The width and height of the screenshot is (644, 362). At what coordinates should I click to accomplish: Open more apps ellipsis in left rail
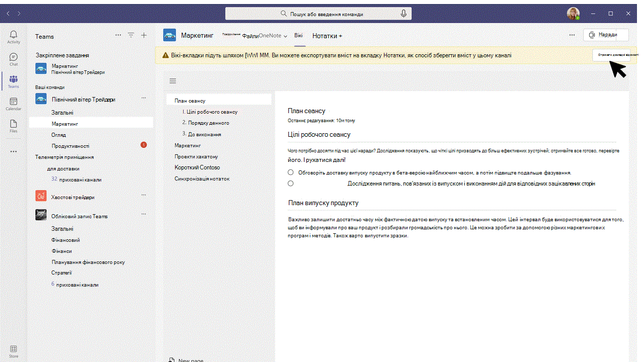(x=14, y=151)
